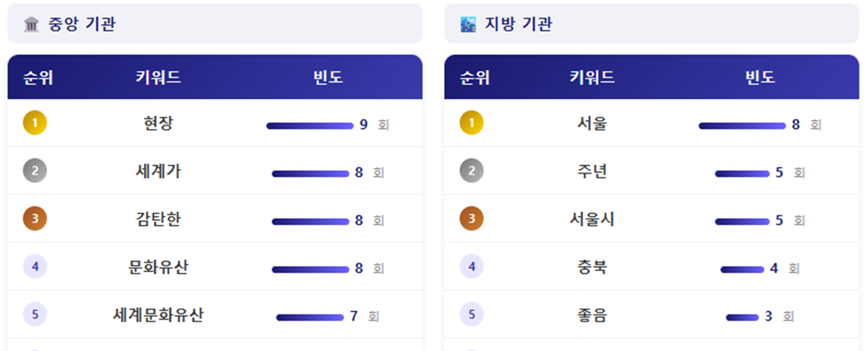Viewport: 868px width, 351px height.
Task: Click the 세계문화유산 keyword
Action: point(159,315)
